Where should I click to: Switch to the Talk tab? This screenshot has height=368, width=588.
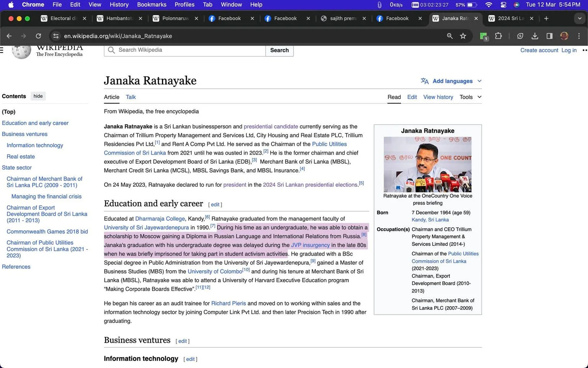click(131, 97)
